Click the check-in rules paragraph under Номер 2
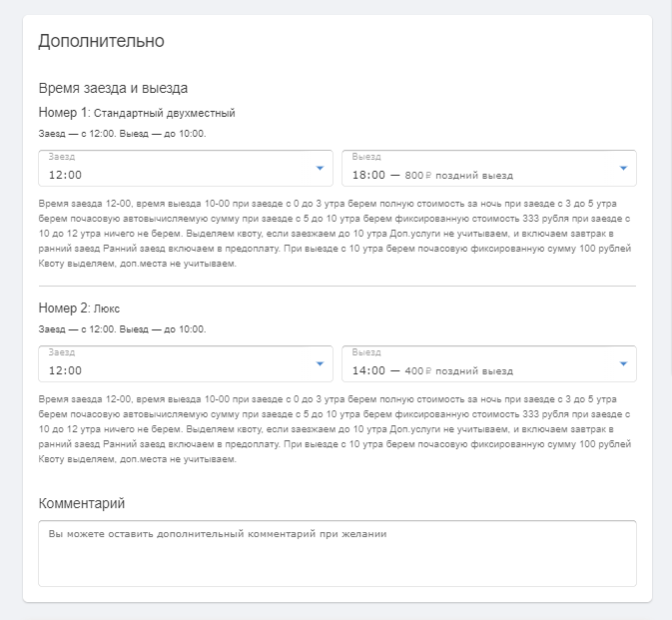 pyautogui.click(x=335, y=429)
